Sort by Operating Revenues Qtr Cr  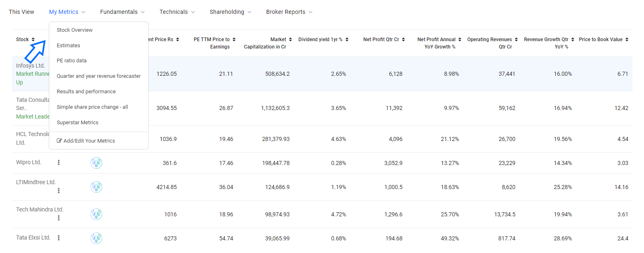[x=516, y=40]
